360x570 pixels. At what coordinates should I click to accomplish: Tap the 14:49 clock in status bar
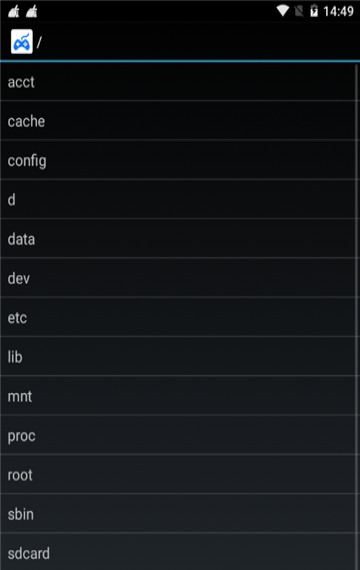click(338, 12)
